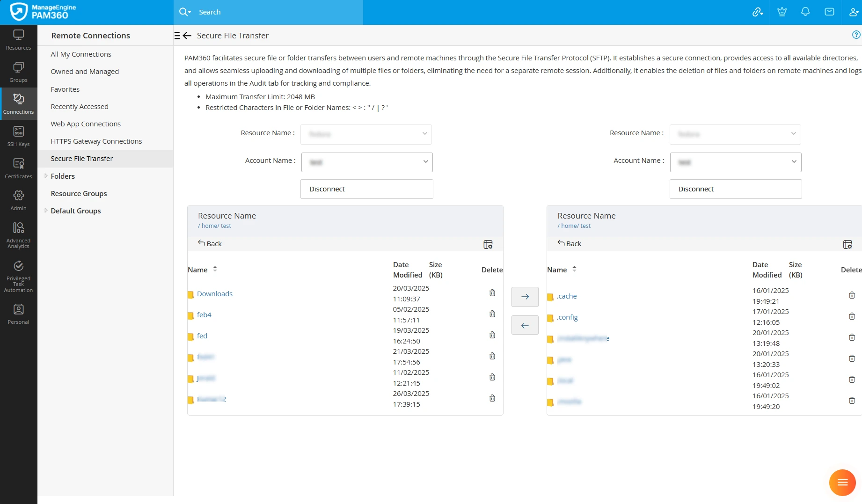Image resolution: width=862 pixels, height=504 pixels.
Task: Expand the Folders tree item
Action: (46, 176)
